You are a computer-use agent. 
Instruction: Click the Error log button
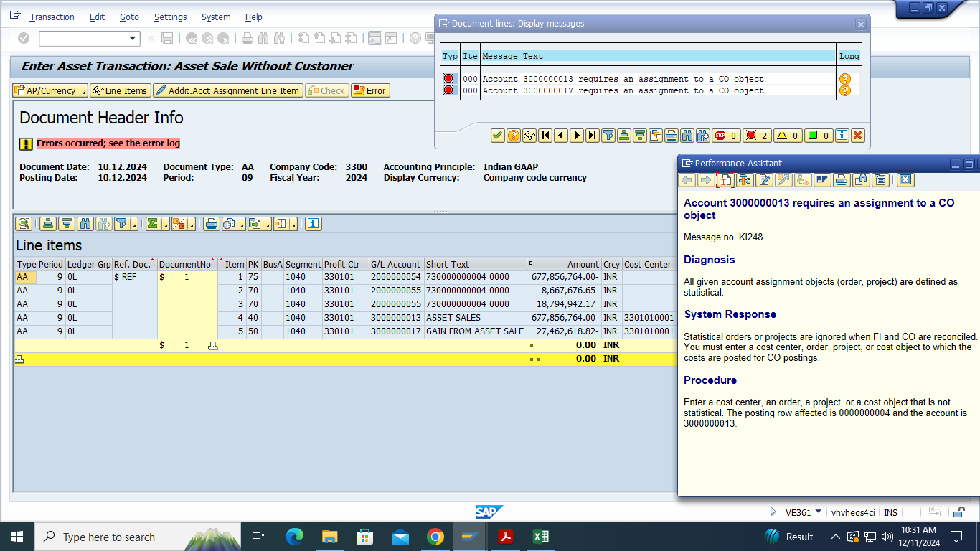point(369,90)
